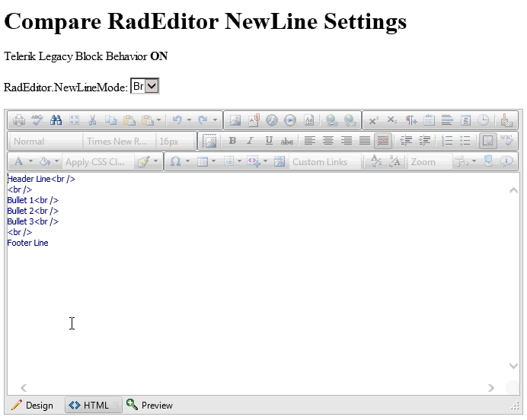The height and width of the screenshot is (420, 527).
Task: Click the Outdent icon
Action: tap(424, 141)
